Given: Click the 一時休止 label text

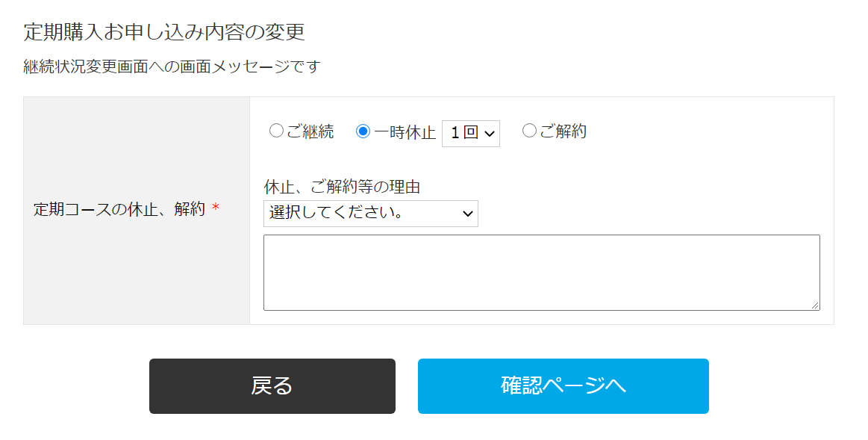Looking at the screenshot, I should pos(405,132).
